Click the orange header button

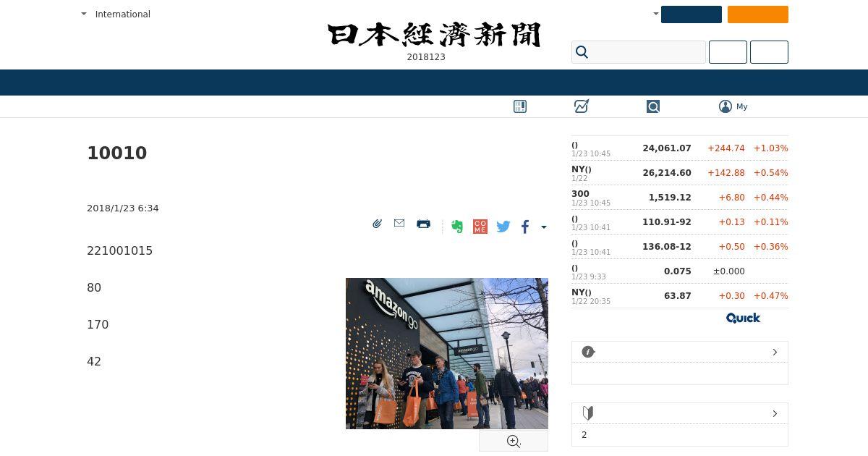(758, 14)
